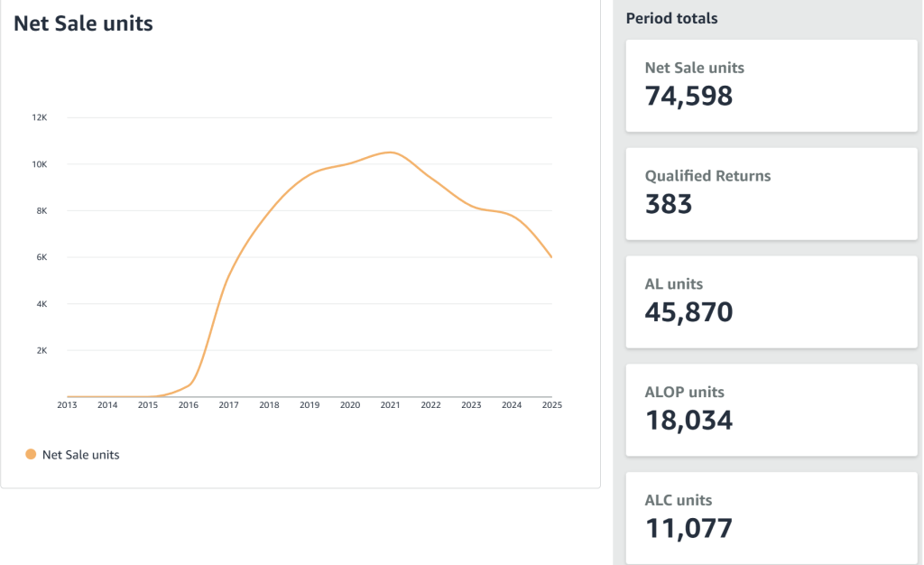Image resolution: width=924 pixels, height=565 pixels.
Task: Click the Period totals heading
Action: click(x=671, y=18)
